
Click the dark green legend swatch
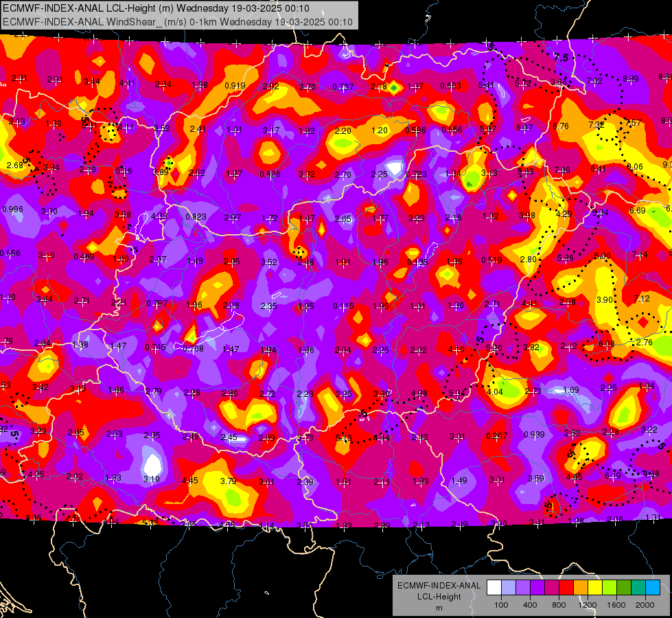pos(623,588)
